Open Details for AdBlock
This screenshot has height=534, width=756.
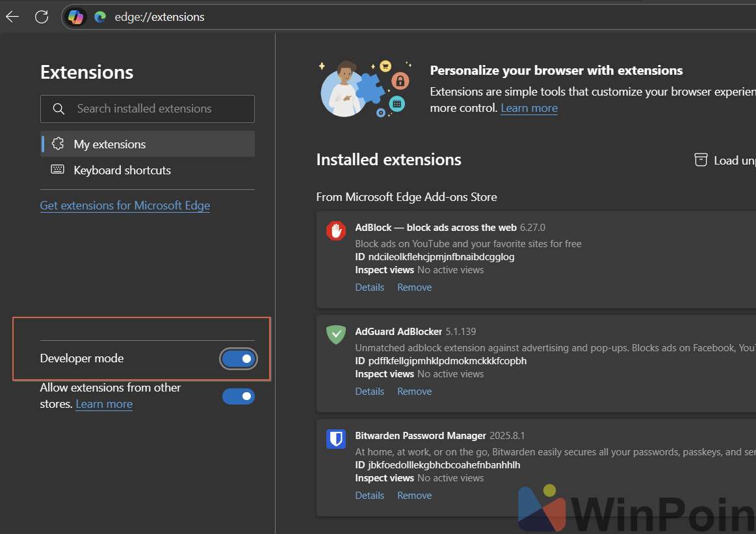(x=370, y=287)
